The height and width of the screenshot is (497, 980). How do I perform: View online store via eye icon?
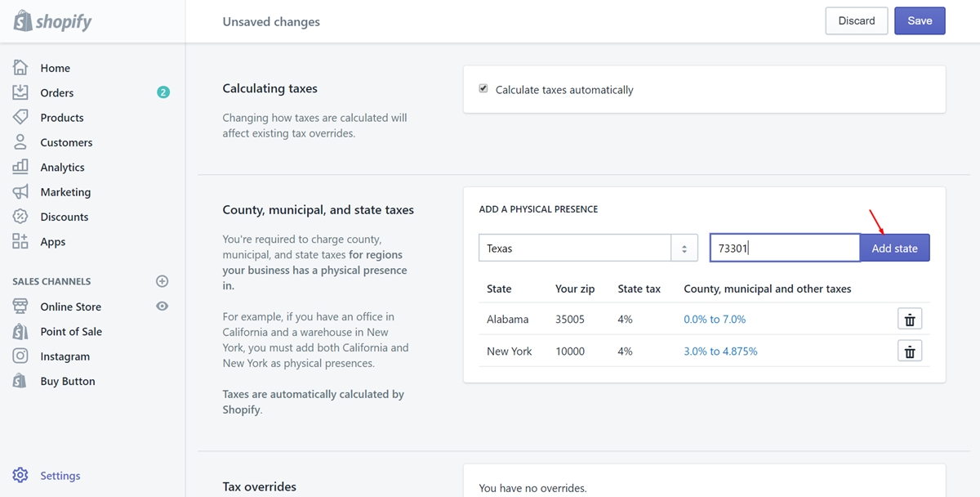click(x=163, y=307)
